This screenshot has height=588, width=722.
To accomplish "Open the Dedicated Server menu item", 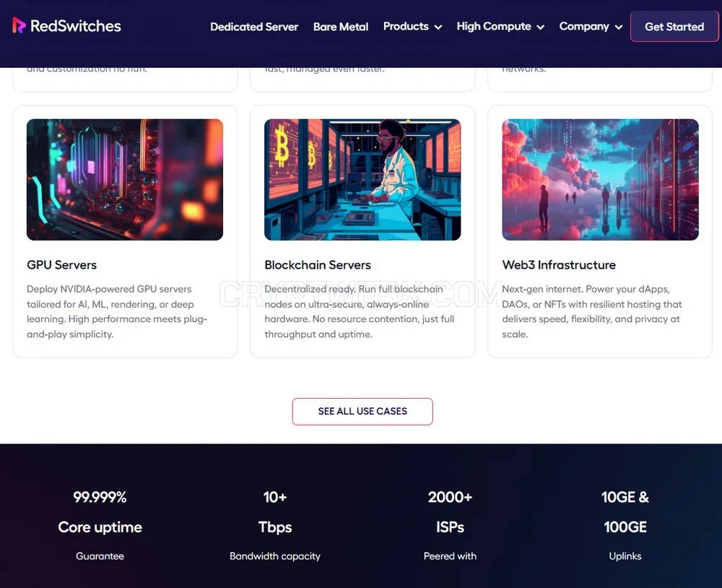I will 254,27.
